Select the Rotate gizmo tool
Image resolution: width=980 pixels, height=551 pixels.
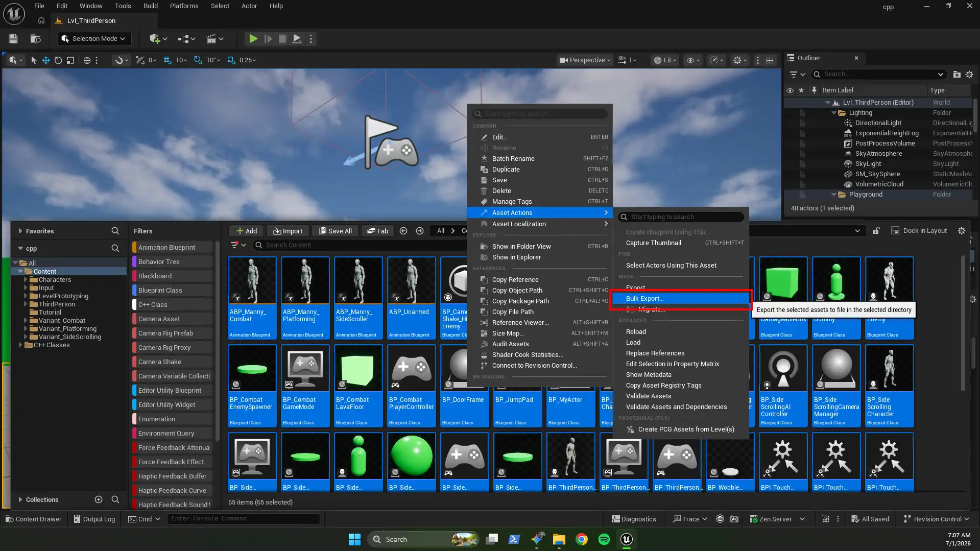[58, 60]
